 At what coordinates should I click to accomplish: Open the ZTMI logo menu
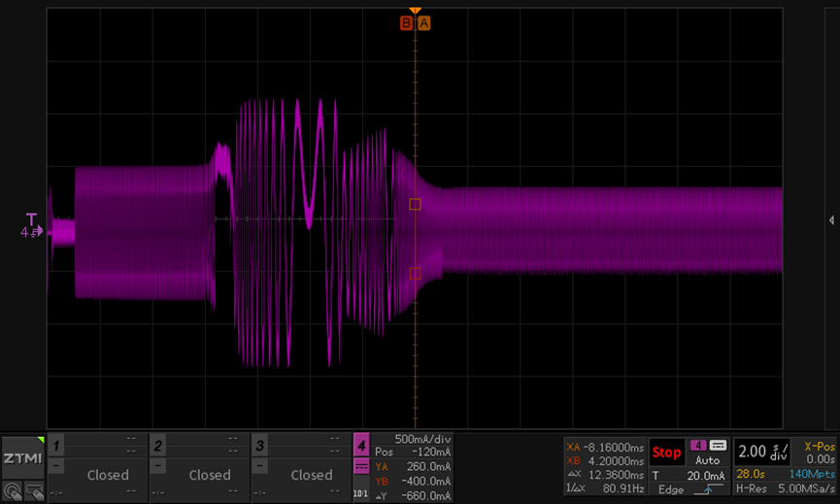click(x=22, y=458)
